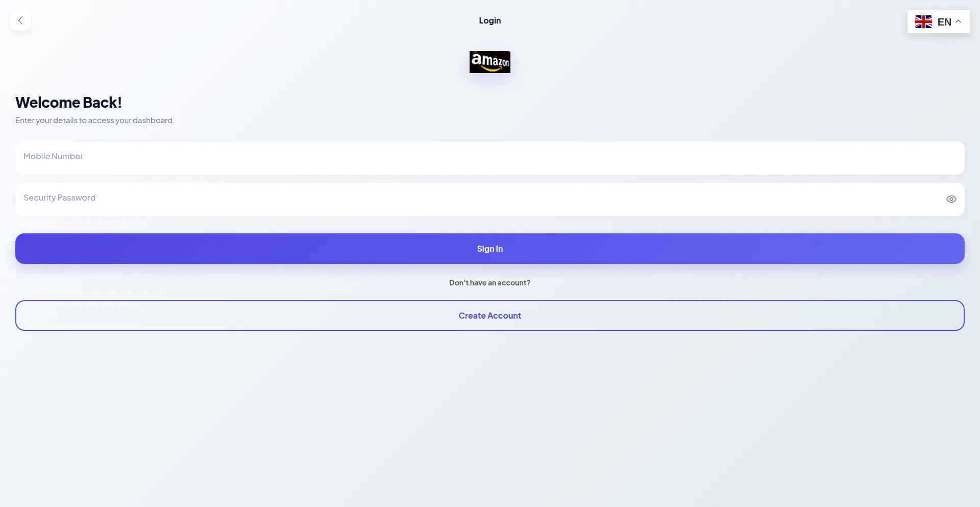Click "Don't have an account?" text
The width and height of the screenshot is (980, 507).
pos(490,283)
